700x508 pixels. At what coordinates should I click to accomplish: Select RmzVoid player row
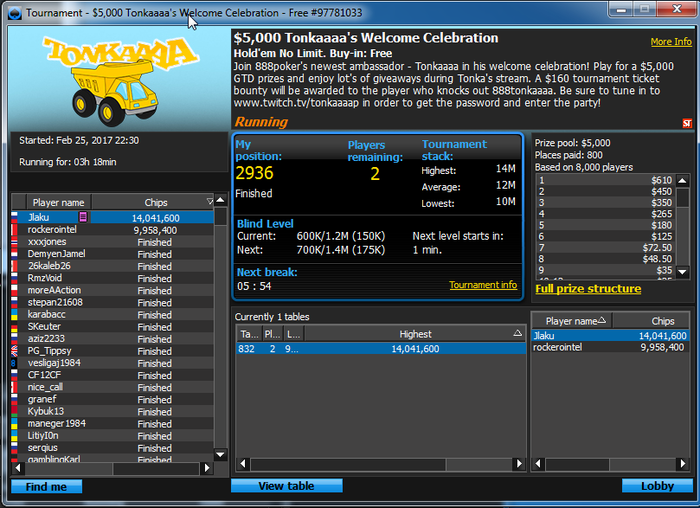112,278
